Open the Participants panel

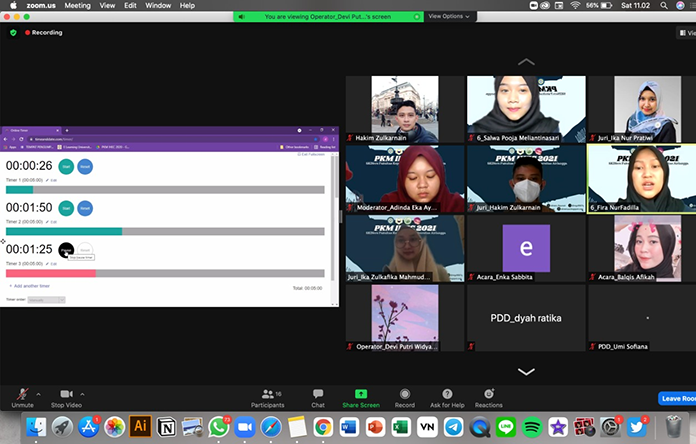[x=267, y=395]
